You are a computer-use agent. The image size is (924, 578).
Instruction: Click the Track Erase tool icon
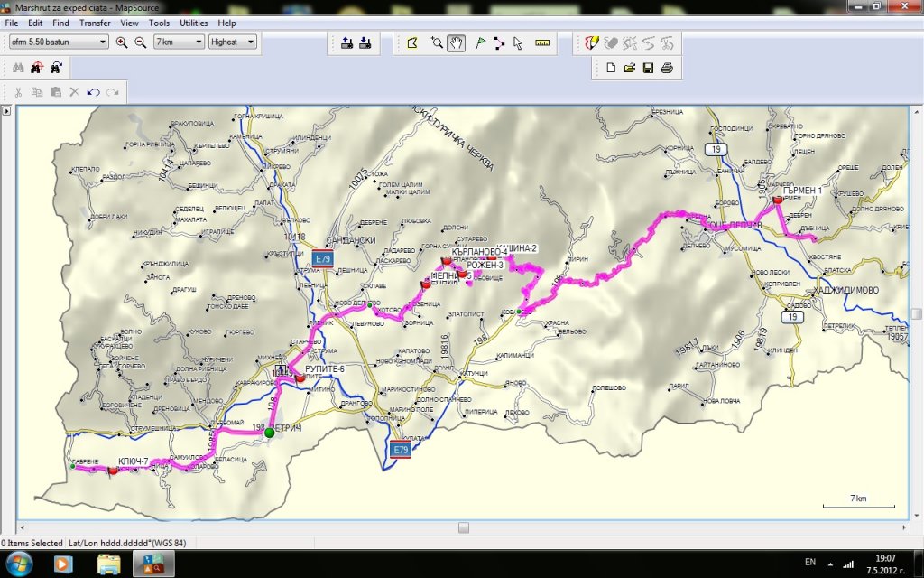coord(611,43)
